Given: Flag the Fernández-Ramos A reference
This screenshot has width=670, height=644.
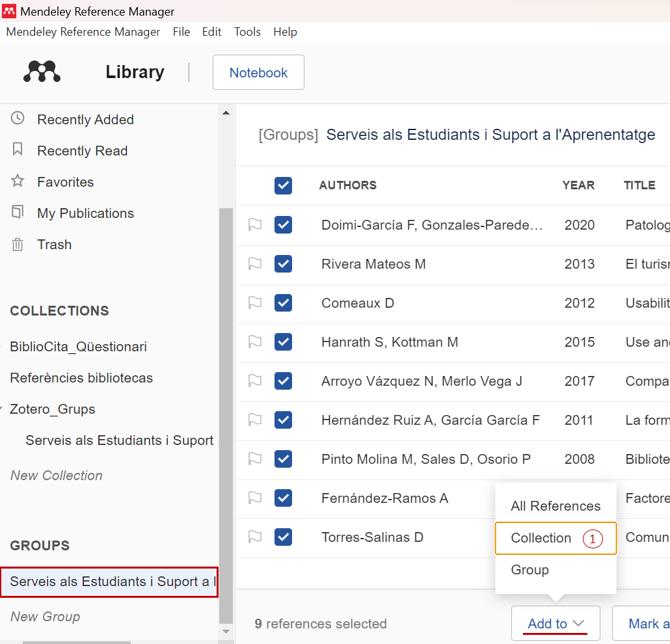Looking at the screenshot, I should pos(255,498).
